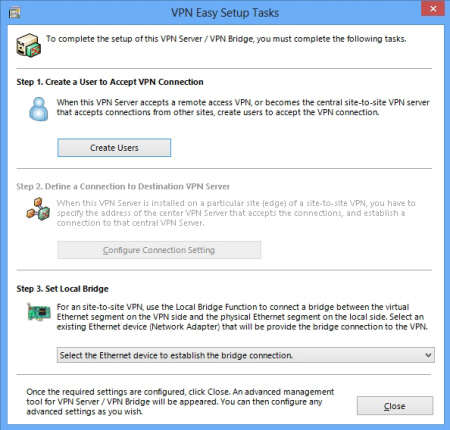The height and width of the screenshot is (430, 450).
Task: Click Configure Connection Setting button
Action: click(x=159, y=250)
